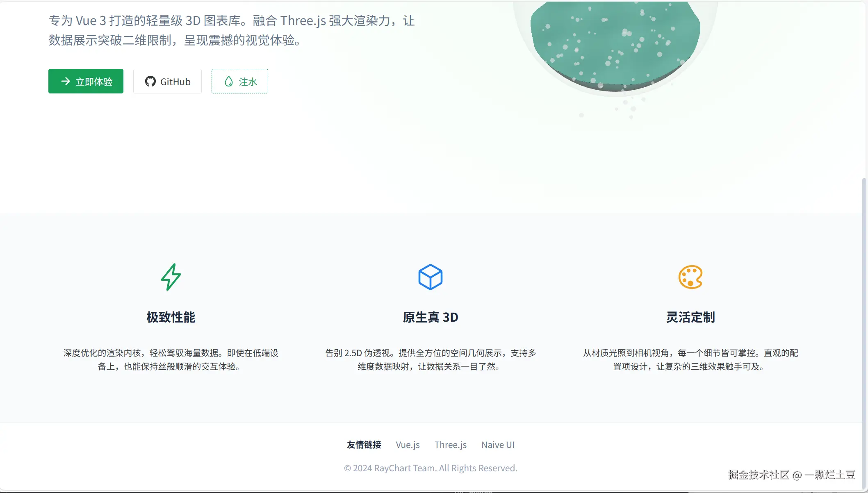Click the vertical page scrollbar thumb
The width and height of the screenshot is (868, 493).
point(864,332)
